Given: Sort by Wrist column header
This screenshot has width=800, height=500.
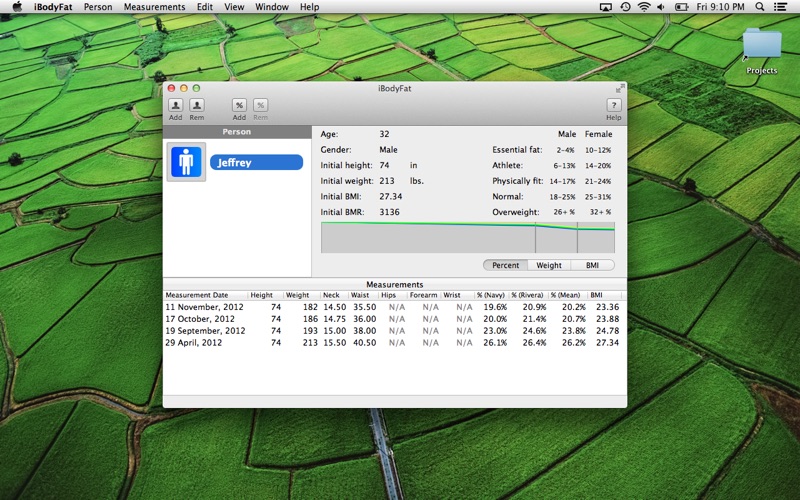Looking at the screenshot, I should coord(456,295).
